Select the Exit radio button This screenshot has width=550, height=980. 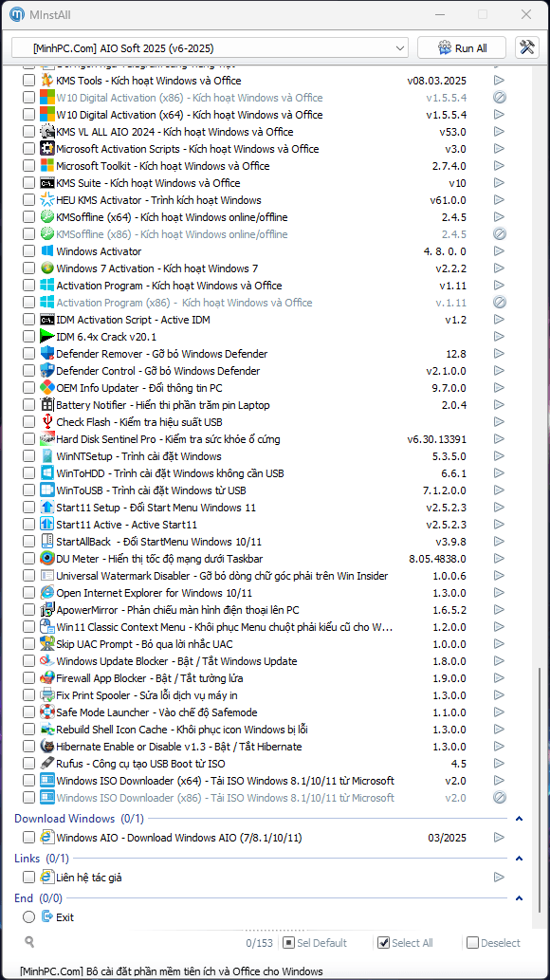point(28,917)
